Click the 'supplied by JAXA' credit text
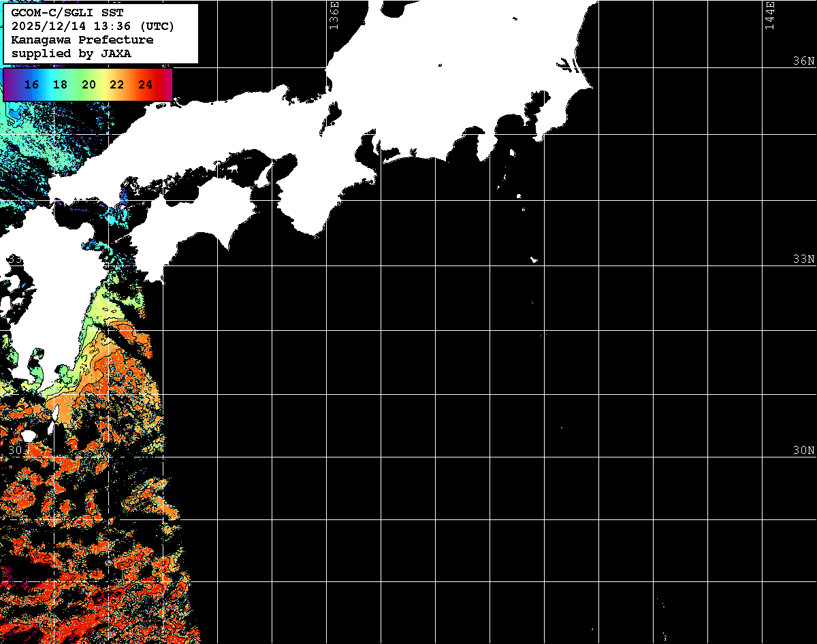 click(x=71, y=53)
